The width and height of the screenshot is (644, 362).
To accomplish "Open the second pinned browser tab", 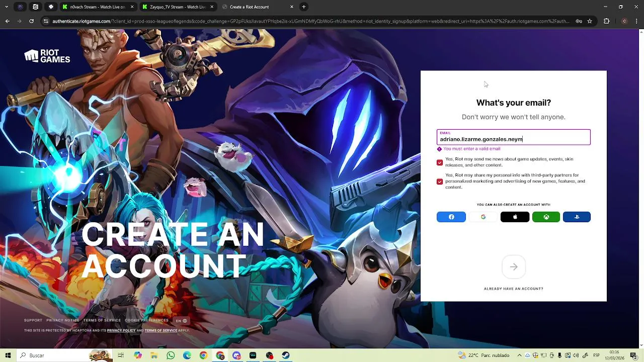I will (x=36, y=7).
